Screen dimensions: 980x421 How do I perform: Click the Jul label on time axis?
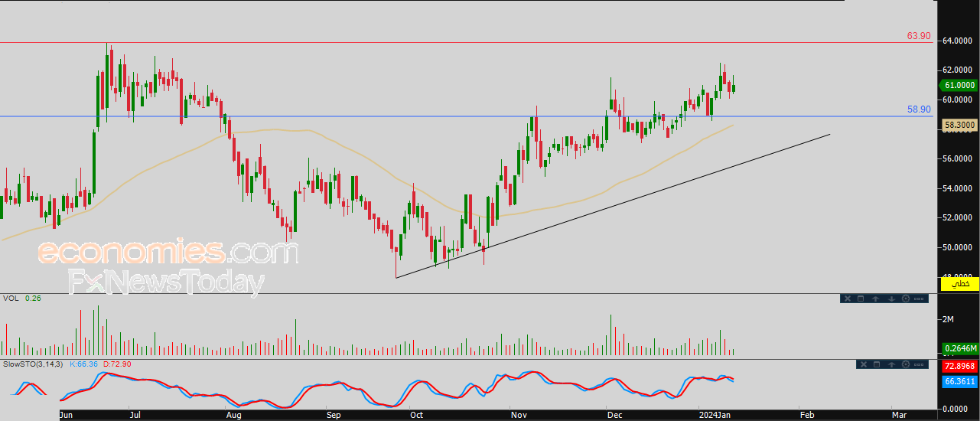click(135, 414)
